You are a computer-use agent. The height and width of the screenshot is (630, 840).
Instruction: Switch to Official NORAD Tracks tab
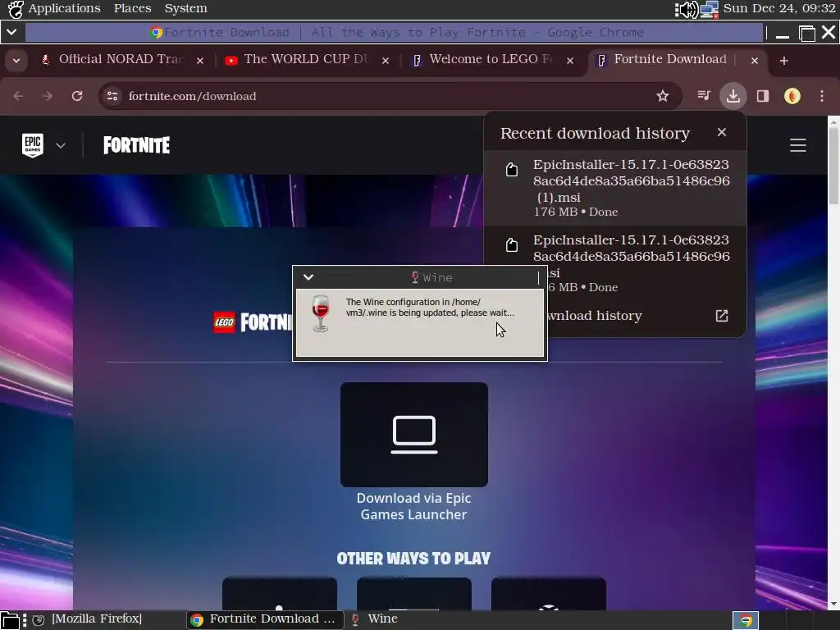(121, 59)
